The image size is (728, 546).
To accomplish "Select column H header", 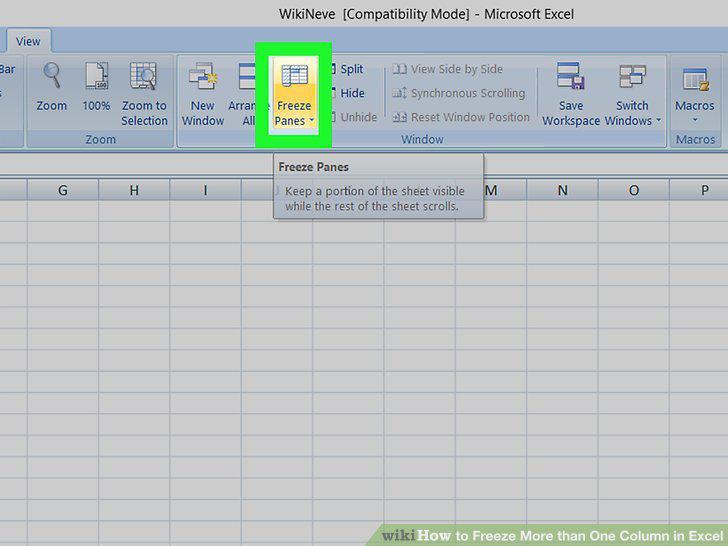I will click(x=134, y=190).
